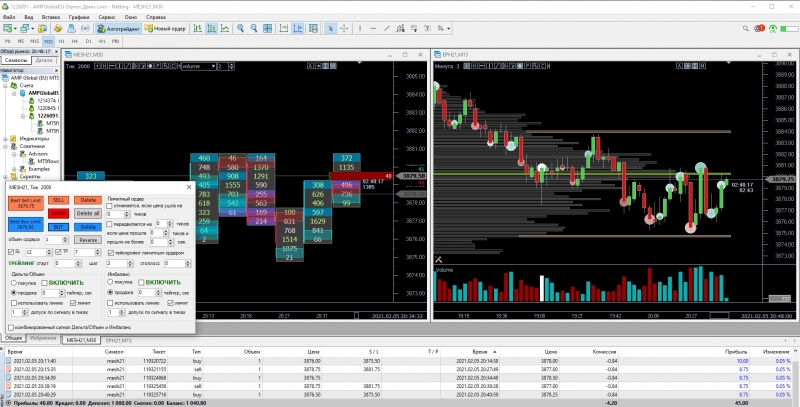Viewport: 800px width, 407px height.
Task: Collapse the Advisors tree node
Action: tap(15, 154)
